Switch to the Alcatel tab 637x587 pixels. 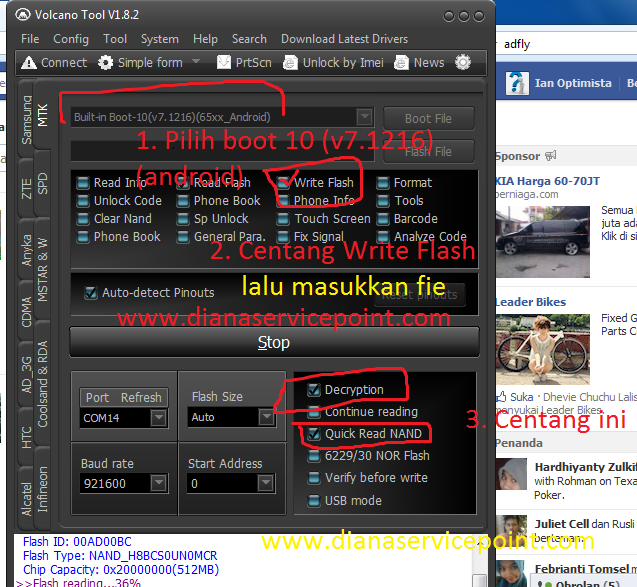click(26, 499)
